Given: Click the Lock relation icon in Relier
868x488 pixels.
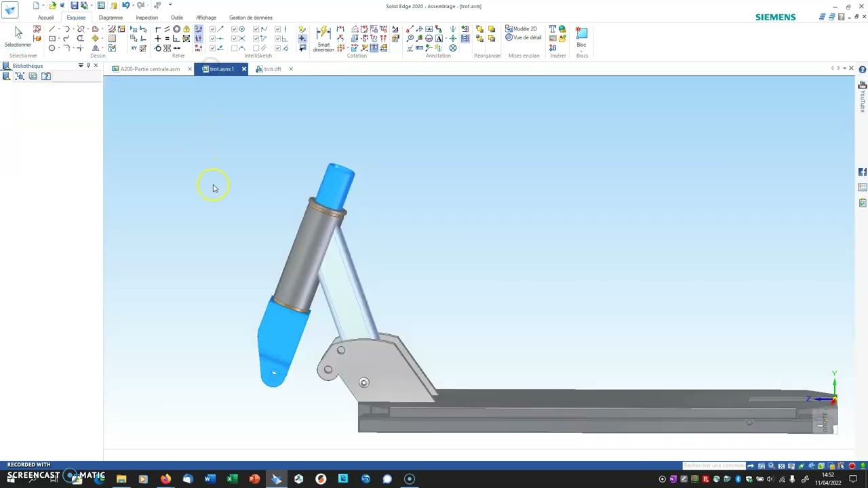Looking at the screenshot, I should click(x=186, y=29).
